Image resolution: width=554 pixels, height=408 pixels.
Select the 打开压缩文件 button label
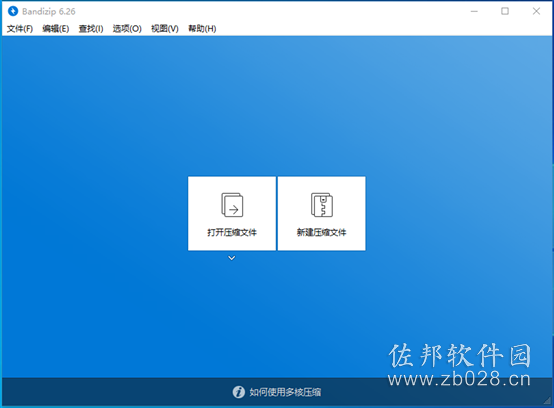tap(232, 232)
